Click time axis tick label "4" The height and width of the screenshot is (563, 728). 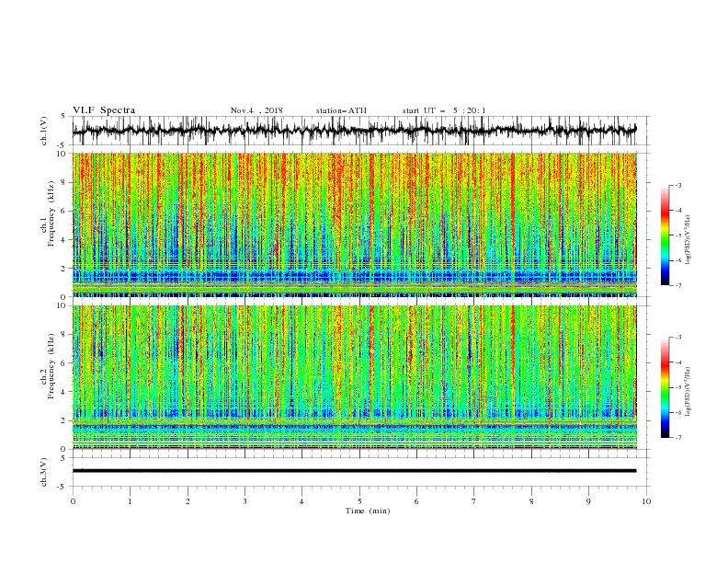tap(302, 501)
